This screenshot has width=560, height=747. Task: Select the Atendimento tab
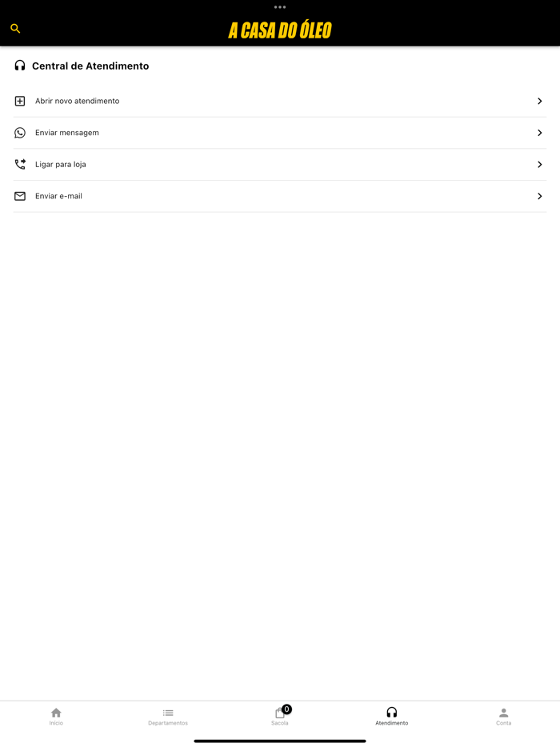pyautogui.click(x=392, y=717)
